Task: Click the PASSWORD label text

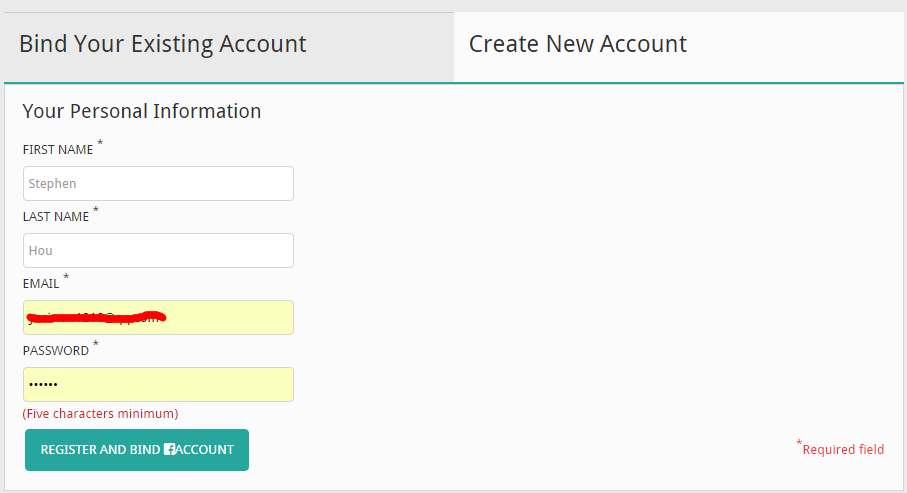Action: [x=56, y=351]
